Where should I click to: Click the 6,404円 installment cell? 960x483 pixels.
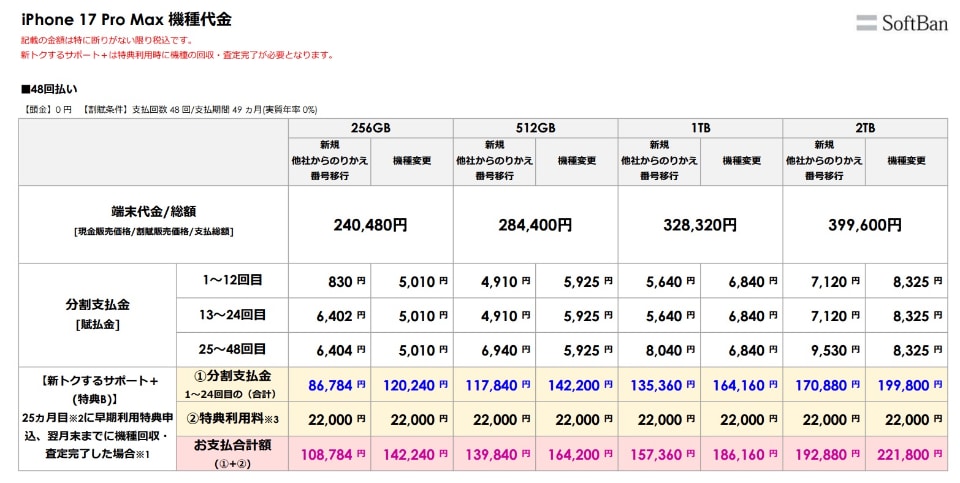329,350
